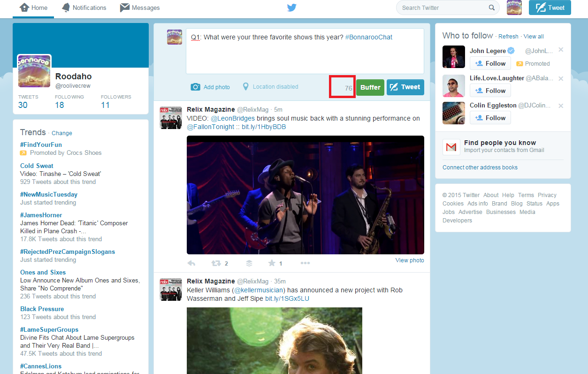Image resolution: width=588 pixels, height=374 pixels.
Task: Click Relix Magazine avatar on Keller Williams tweet
Action: pyautogui.click(x=171, y=290)
